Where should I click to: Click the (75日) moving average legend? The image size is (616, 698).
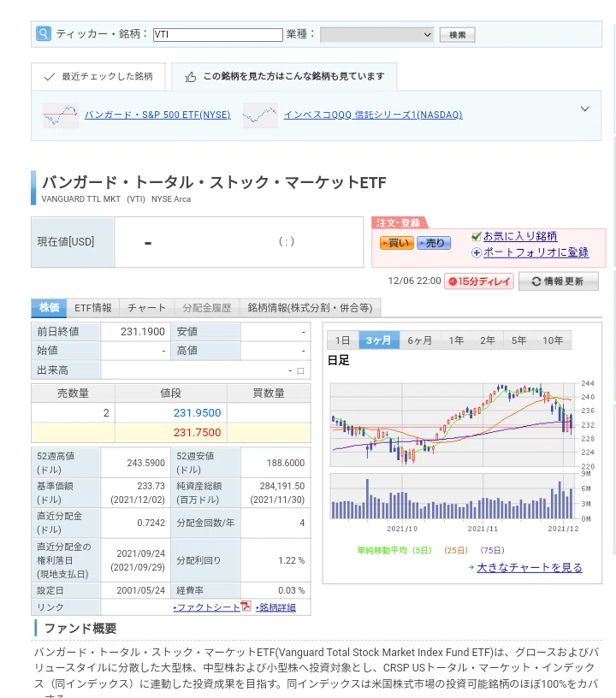[492, 551]
